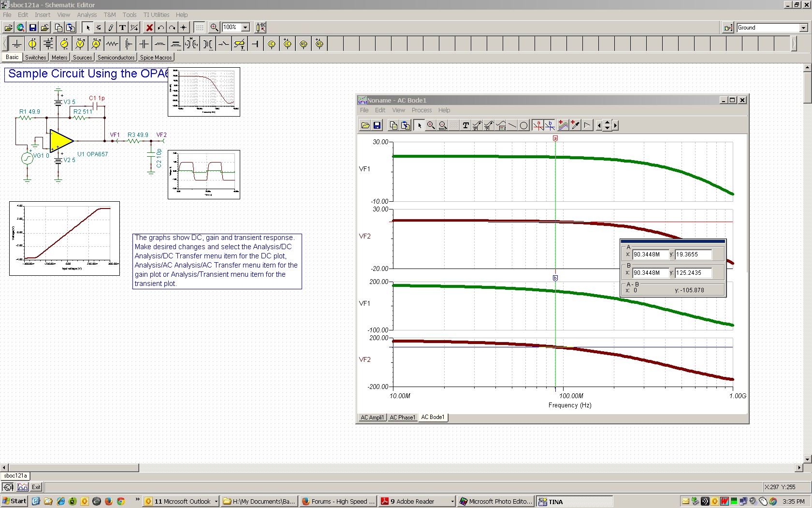
Task: Redo the last schematic action
Action: click(172, 28)
